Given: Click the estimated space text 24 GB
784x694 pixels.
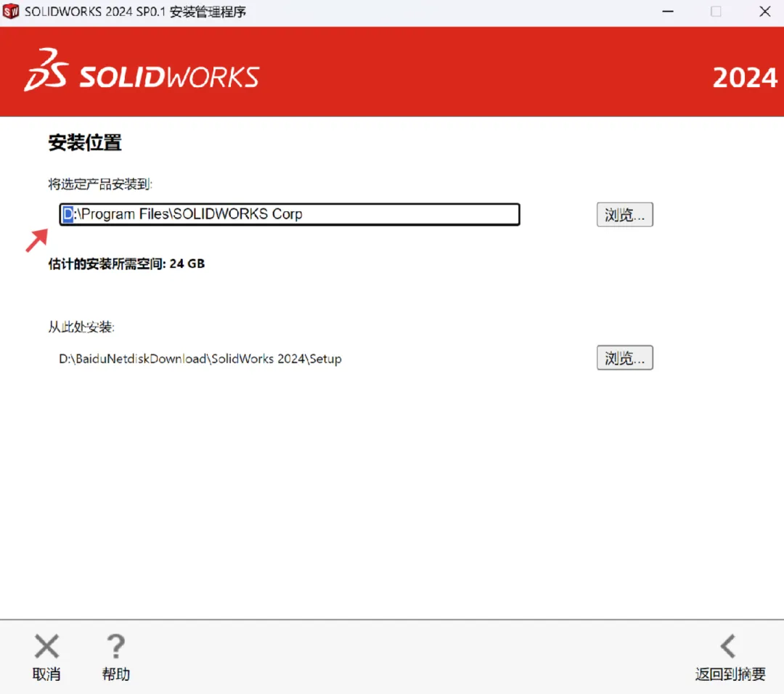Looking at the screenshot, I should (187, 264).
